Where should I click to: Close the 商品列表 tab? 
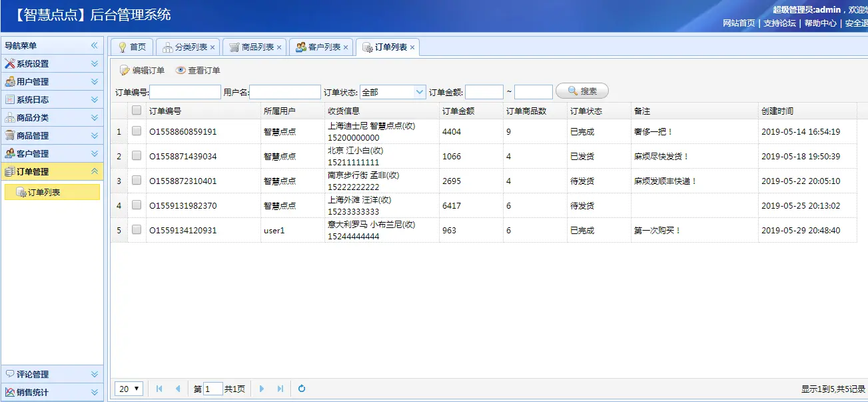coord(279,47)
